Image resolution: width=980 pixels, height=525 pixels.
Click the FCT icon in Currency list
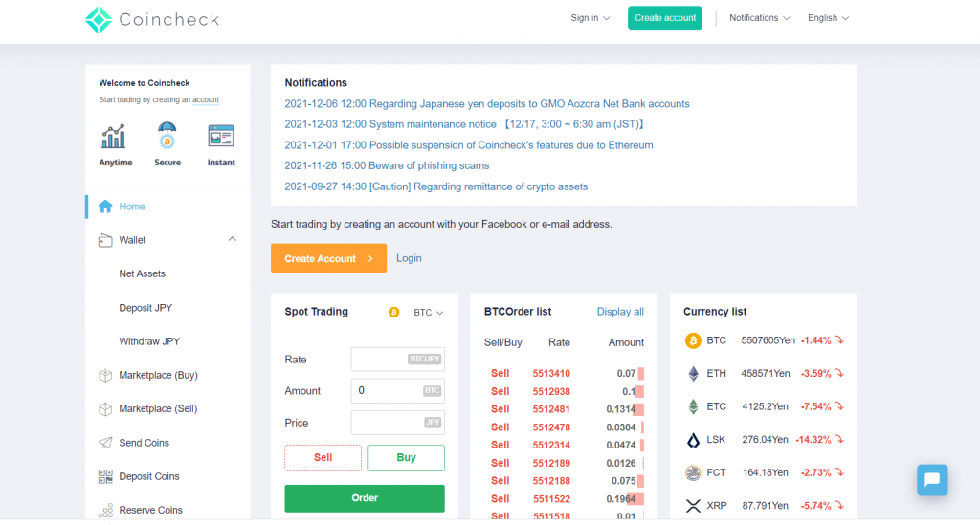click(x=693, y=473)
